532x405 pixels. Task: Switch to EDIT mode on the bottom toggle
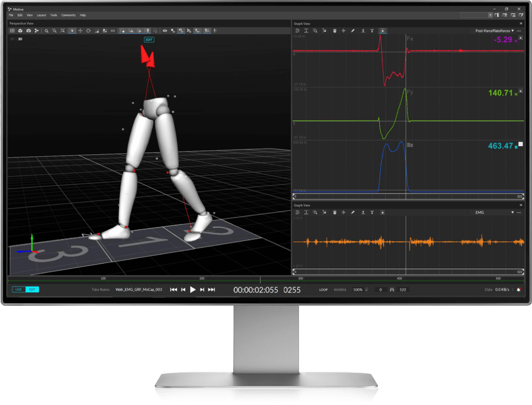coord(33,290)
